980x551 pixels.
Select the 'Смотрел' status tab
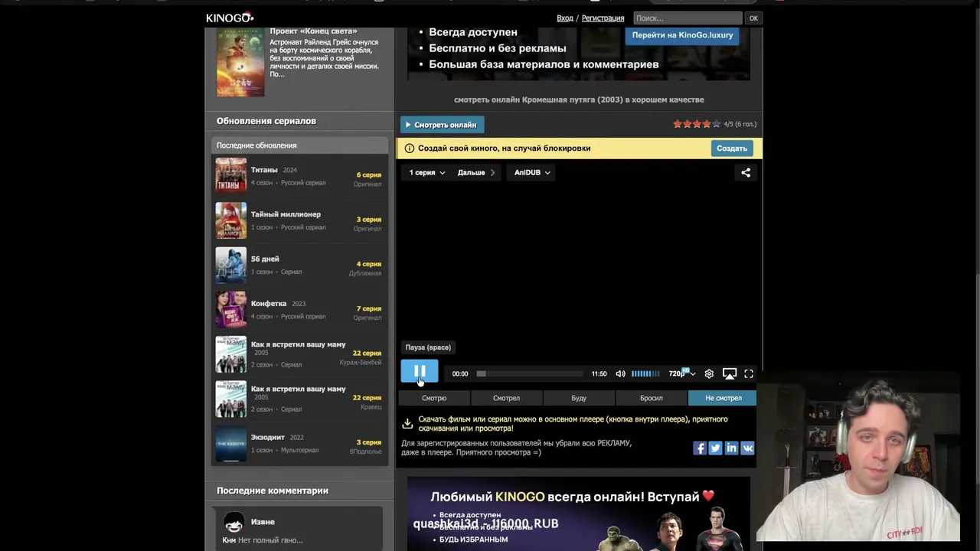tap(506, 398)
